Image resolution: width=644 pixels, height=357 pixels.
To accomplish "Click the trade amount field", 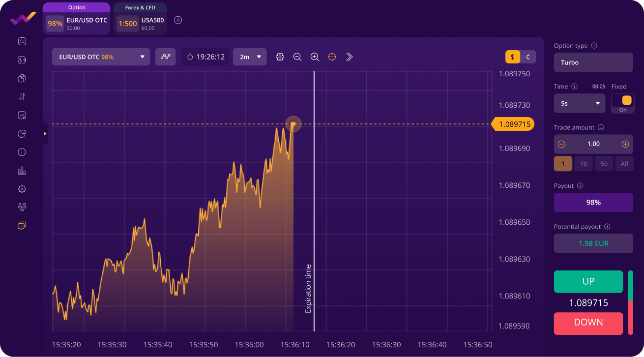I will (593, 144).
